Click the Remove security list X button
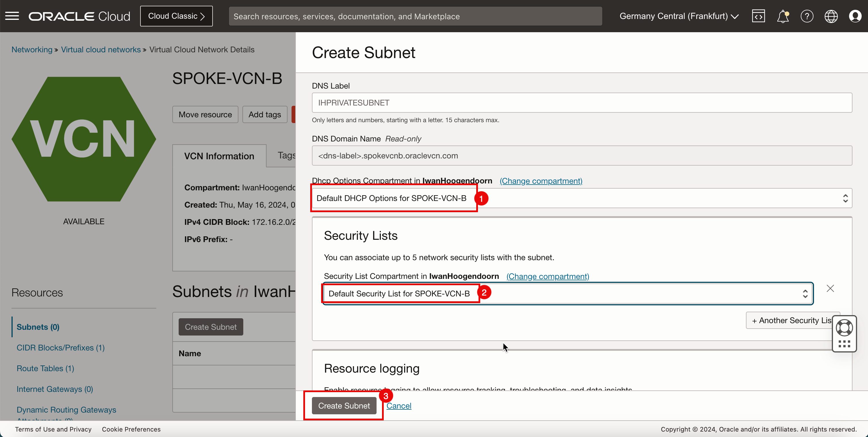Screen dimensions: 868x437 (x=830, y=289)
